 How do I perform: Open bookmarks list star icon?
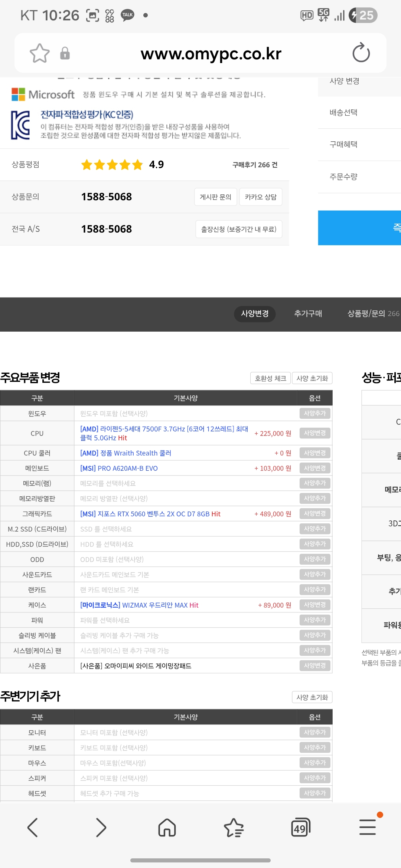point(234,828)
